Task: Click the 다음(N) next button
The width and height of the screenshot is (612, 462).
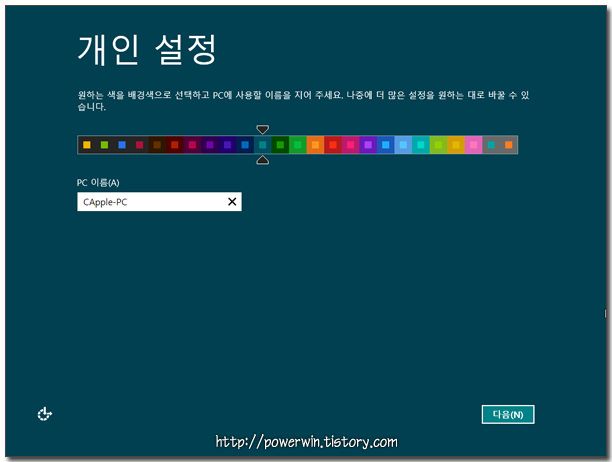Action: [508, 414]
